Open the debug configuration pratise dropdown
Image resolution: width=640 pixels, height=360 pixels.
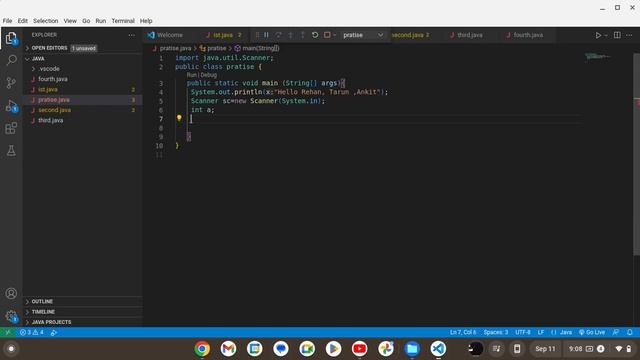click(363, 35)
